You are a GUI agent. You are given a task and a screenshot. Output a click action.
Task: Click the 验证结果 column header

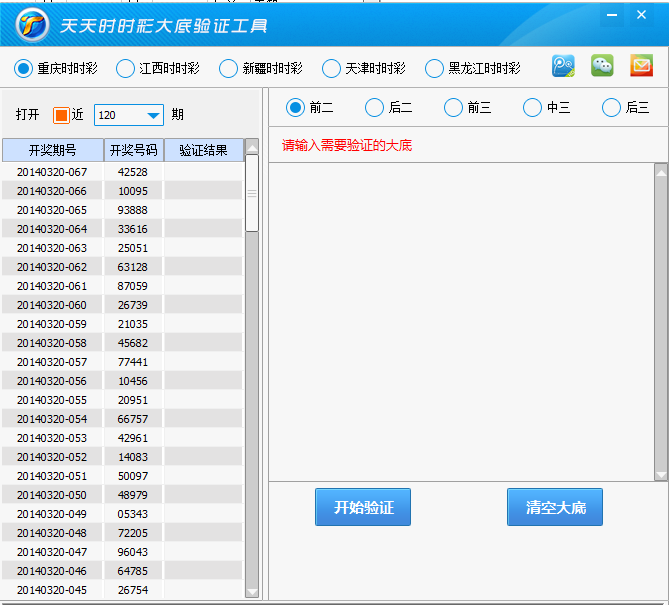click(x=204, y=150)
